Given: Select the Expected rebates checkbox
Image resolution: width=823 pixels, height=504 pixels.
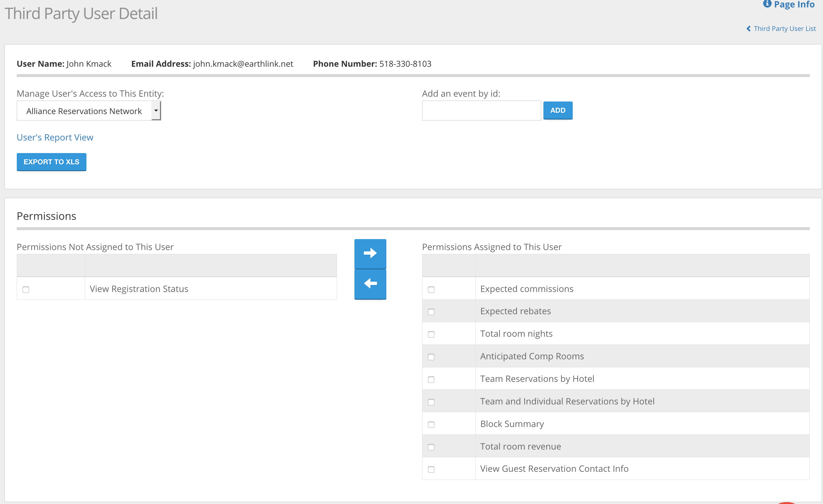Looking at the screenshot, I should pos(431,312).
